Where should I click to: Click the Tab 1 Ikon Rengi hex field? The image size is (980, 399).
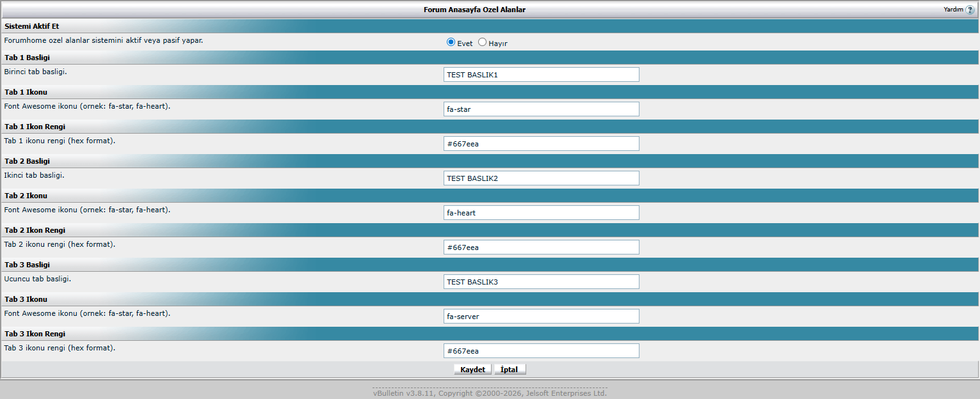click(541, 144)
